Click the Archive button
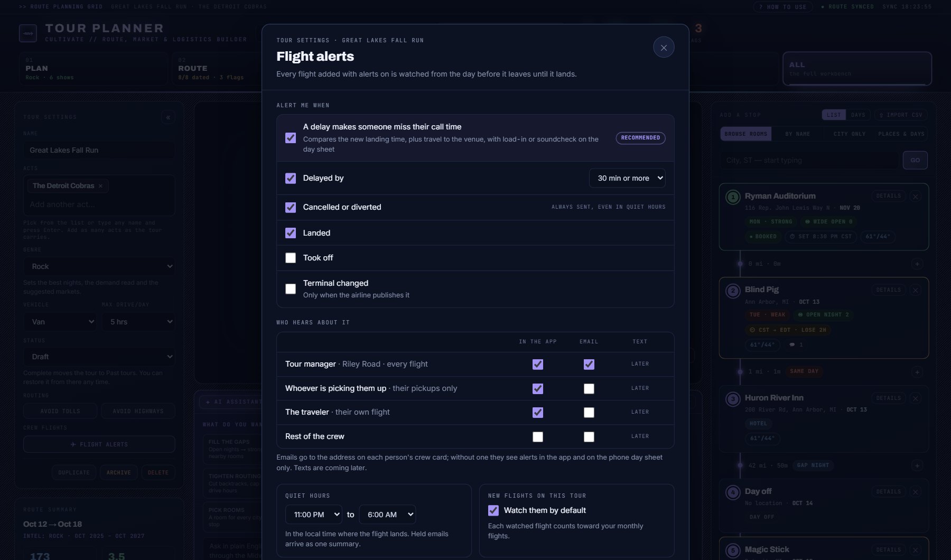 (119, 472)
